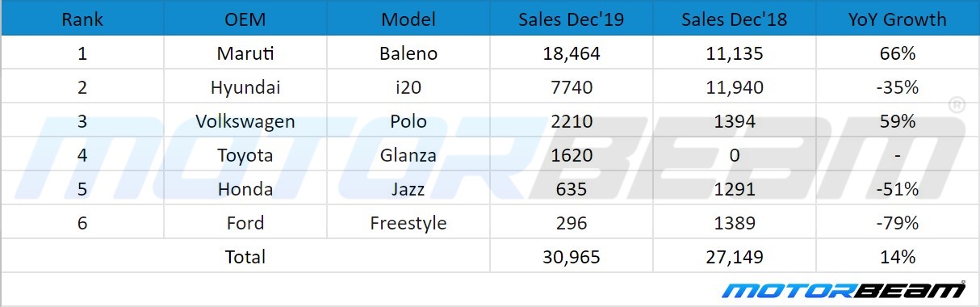Select the Toyota Glanza model cell

(408, 155)
